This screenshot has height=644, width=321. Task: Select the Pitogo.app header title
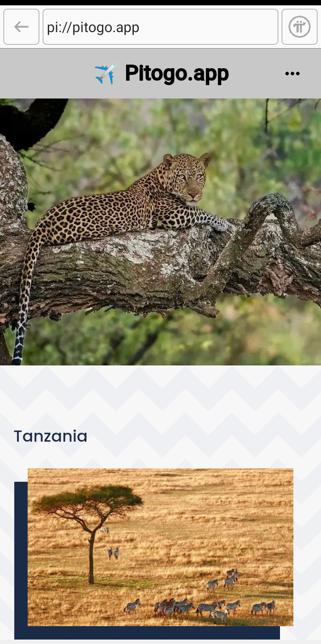177,74
